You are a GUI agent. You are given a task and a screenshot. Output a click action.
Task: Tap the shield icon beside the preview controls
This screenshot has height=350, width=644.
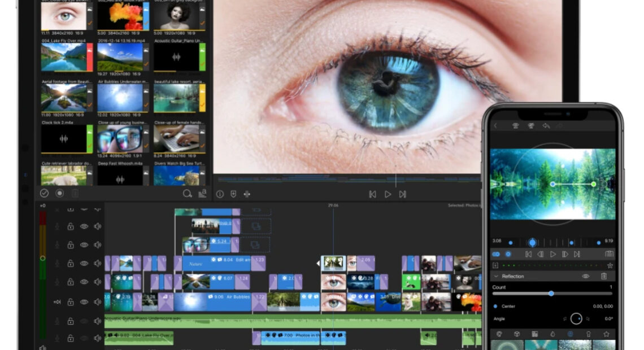tap(233, 194)
